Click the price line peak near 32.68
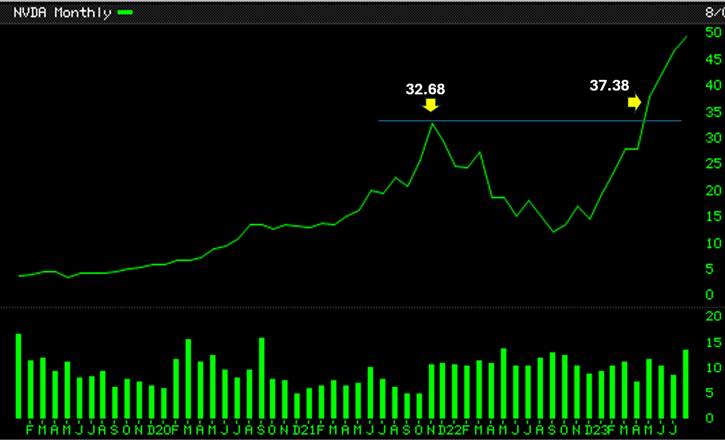The width and height of the screenshot is (725, 440). (432, 124)
